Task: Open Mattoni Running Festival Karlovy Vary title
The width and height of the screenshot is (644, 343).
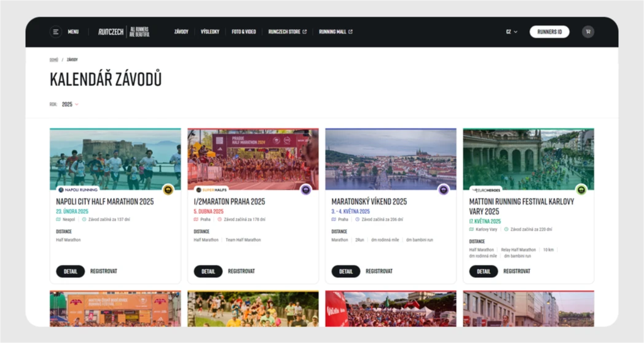Action: (522, 207)
